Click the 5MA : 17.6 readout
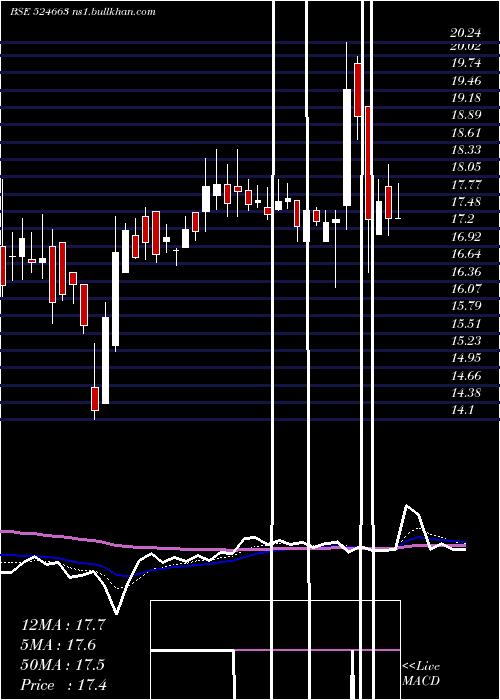The width and height of the screenshot is (500, 700). (58, 645)
